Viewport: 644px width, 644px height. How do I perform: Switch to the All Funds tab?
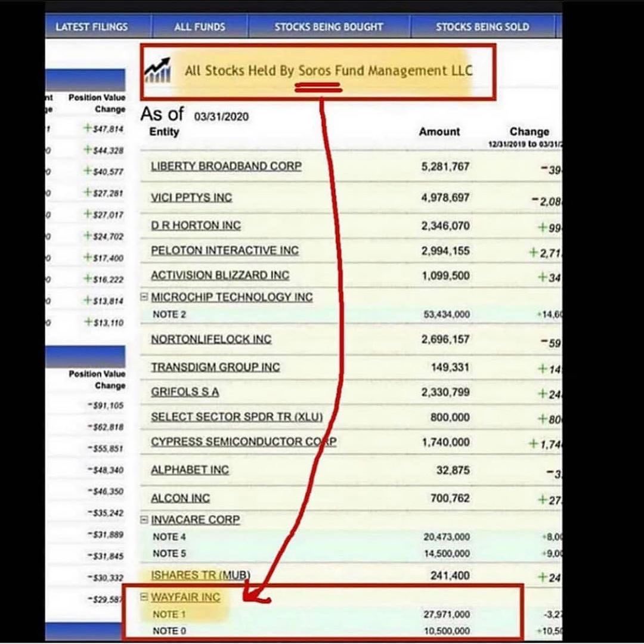click(x=200, y=27)
